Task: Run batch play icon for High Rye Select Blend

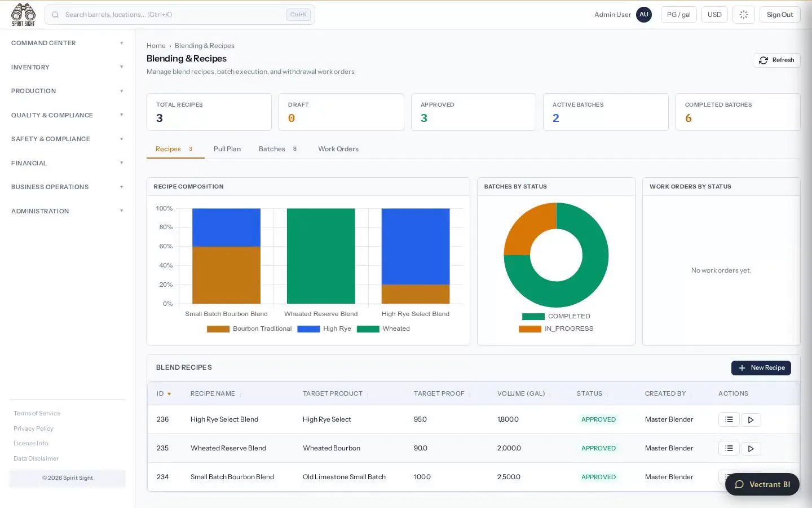Action: click(x=751, y=419)
